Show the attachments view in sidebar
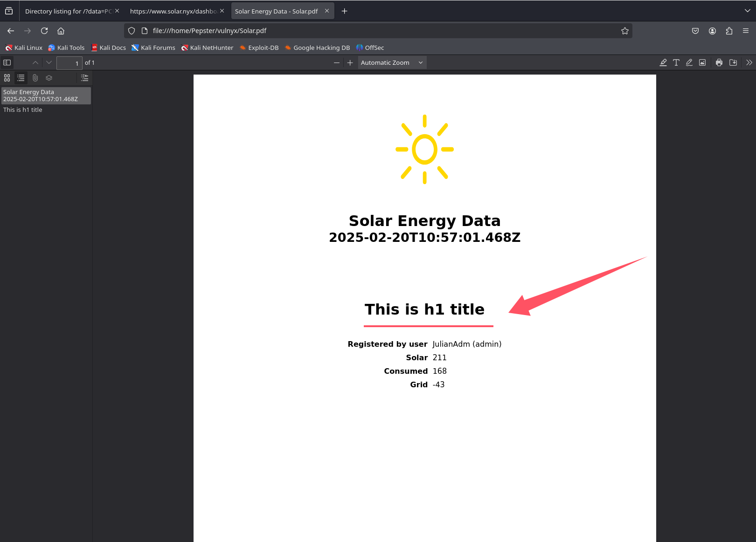The width and height of the screenshot is (756, 542). pyautogui.click(x=35, y=78)
